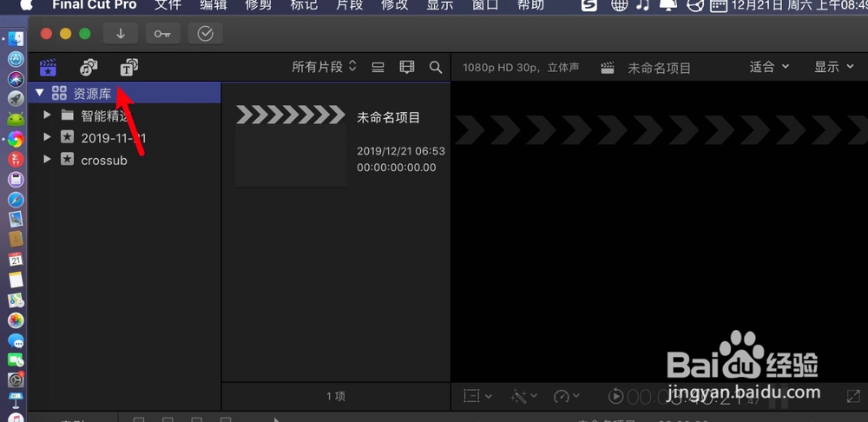The image size is (868, 422).
Task: Select the 资源库 library row
Action: 124,93
